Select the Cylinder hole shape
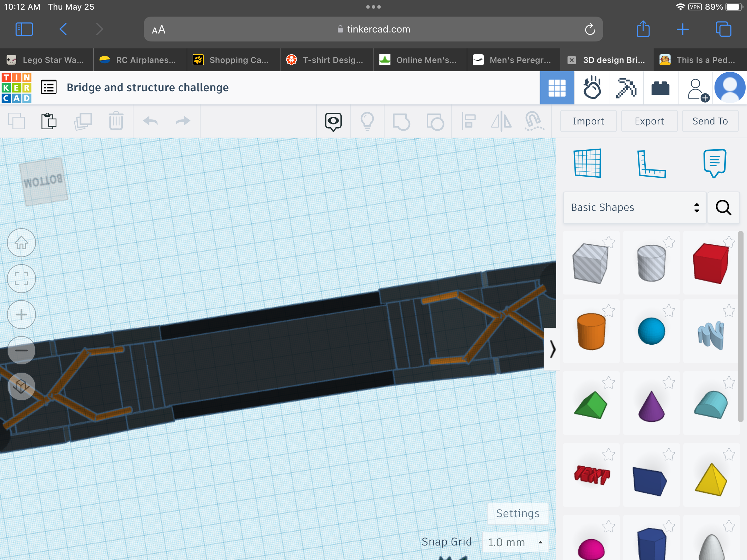 (652, 263)
